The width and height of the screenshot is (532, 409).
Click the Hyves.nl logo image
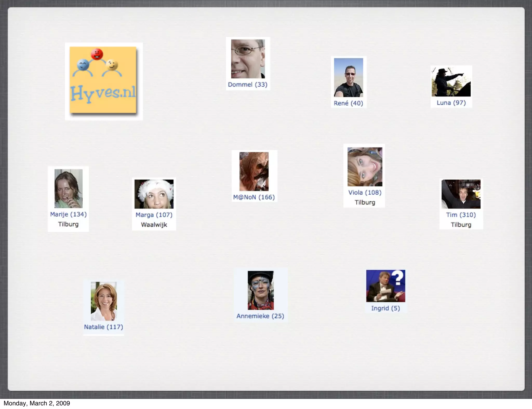(103, 80)
